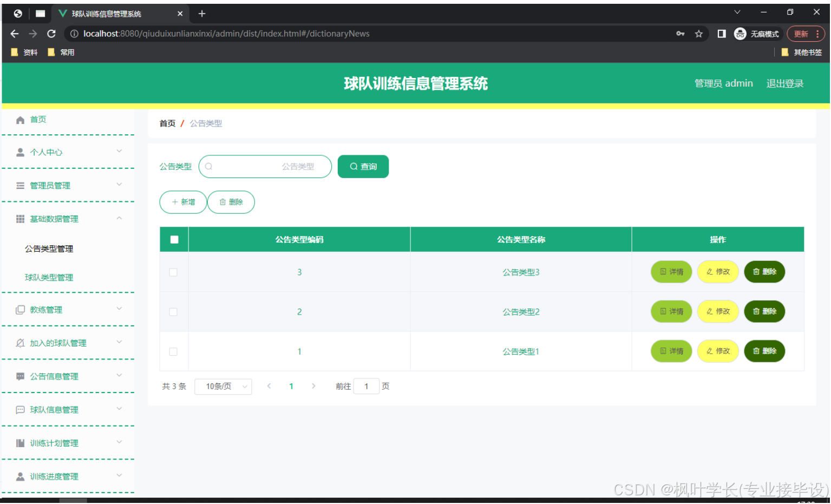This screenshot has width=831, height=504.
Task: Focus the 公告类型 search input field
Action: coord(265,167)
